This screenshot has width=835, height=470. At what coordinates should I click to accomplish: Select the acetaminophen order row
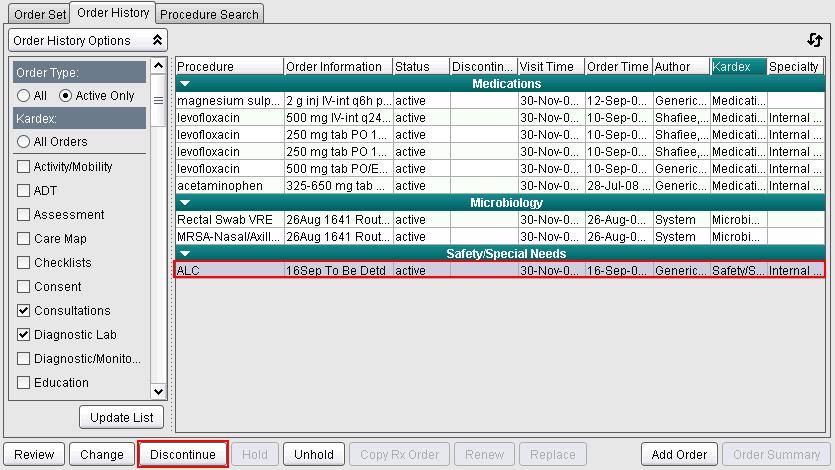[x=500, y=186]
